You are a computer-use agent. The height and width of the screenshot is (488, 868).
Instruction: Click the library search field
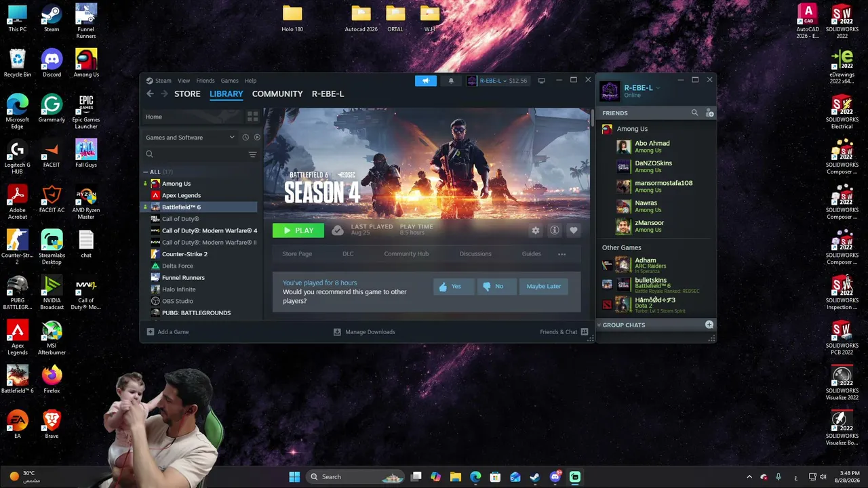(195, 155)
